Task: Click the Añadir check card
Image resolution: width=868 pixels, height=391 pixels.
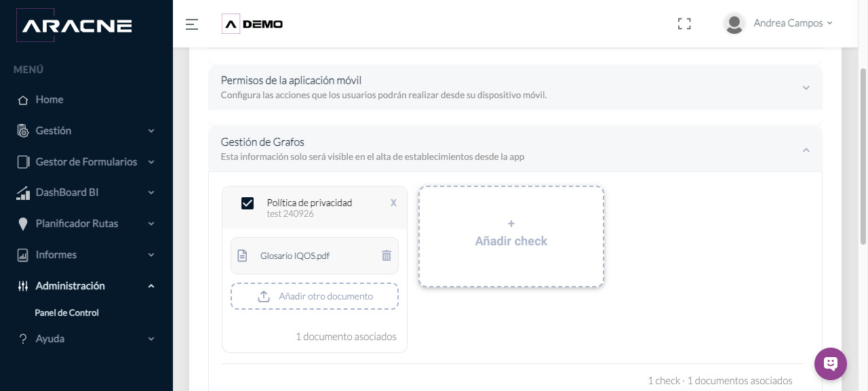Action: tap(511, 236)
